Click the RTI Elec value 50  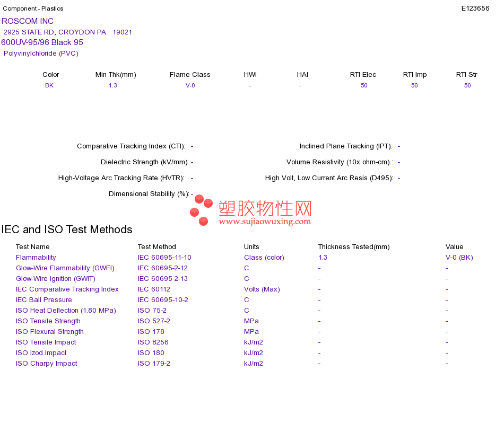pyautogui.click(x=364, y=85)
